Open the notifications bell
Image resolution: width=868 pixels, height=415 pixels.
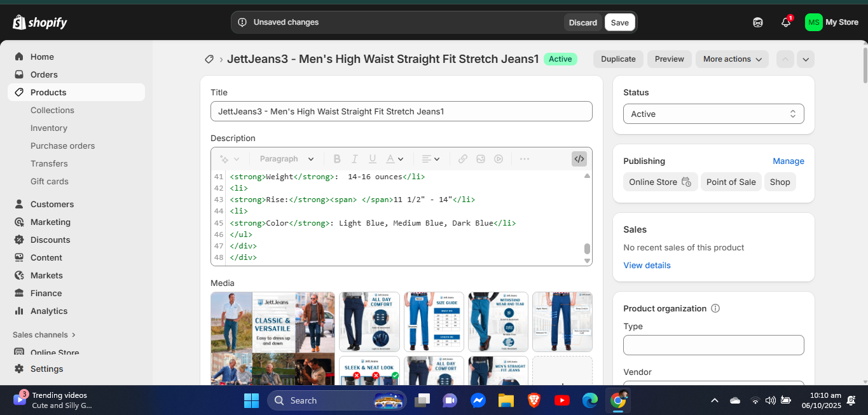pos(786,22)
